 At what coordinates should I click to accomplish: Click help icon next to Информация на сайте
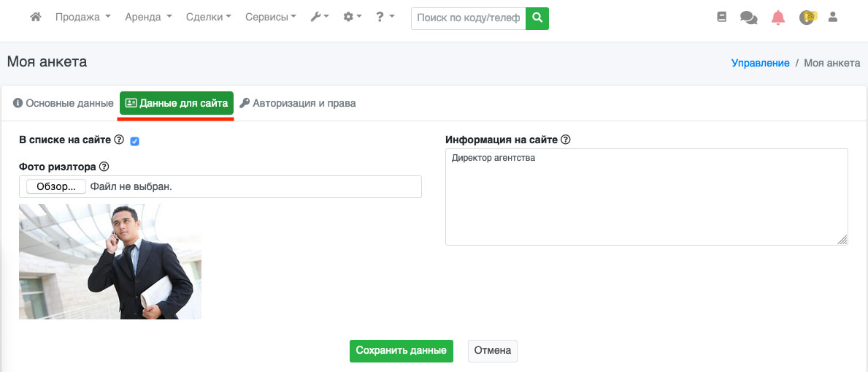click(566, 140)
